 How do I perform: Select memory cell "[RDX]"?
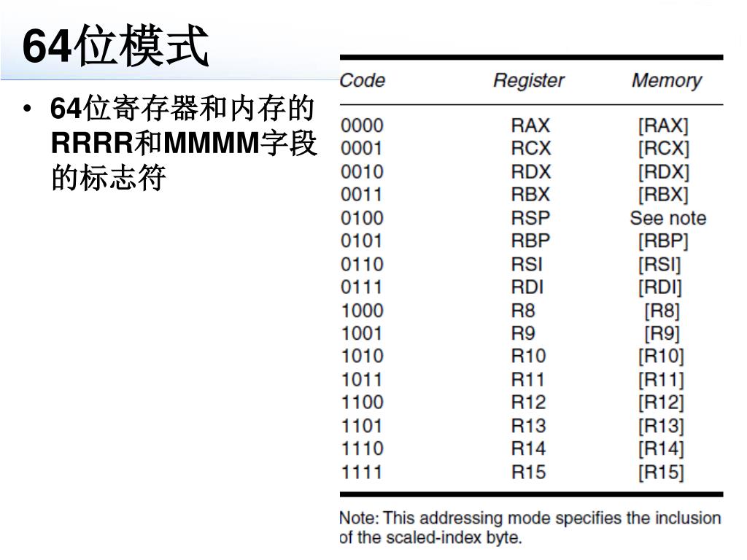click(x=664, y=172)
